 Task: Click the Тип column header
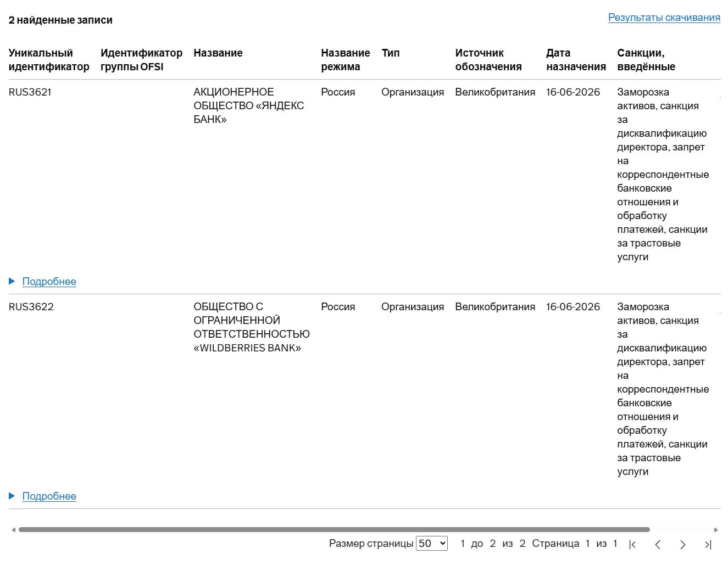(x=391, y=53)
